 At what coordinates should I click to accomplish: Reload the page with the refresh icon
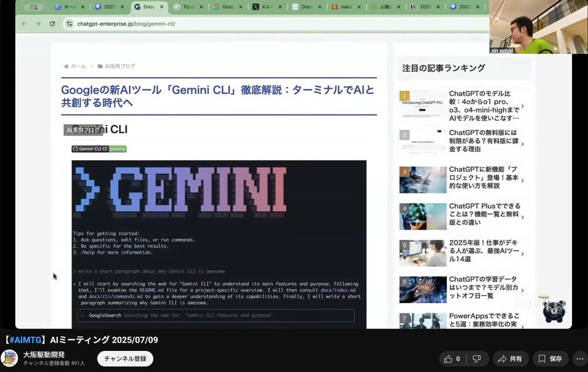point(52,23)
